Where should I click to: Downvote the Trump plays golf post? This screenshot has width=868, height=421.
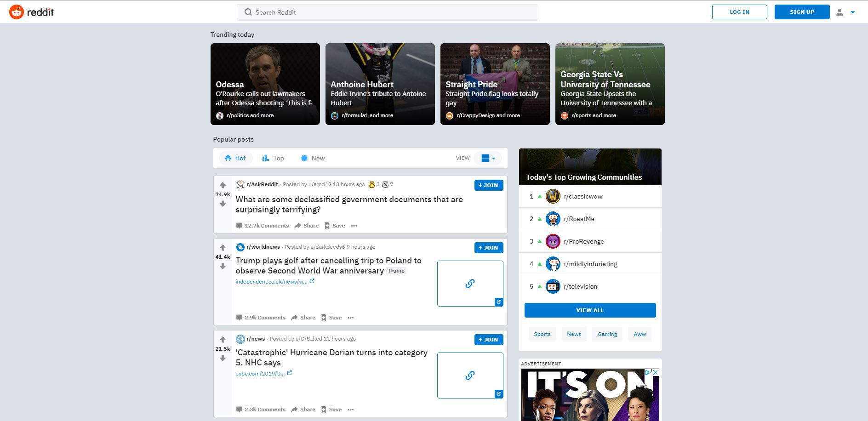223,266
